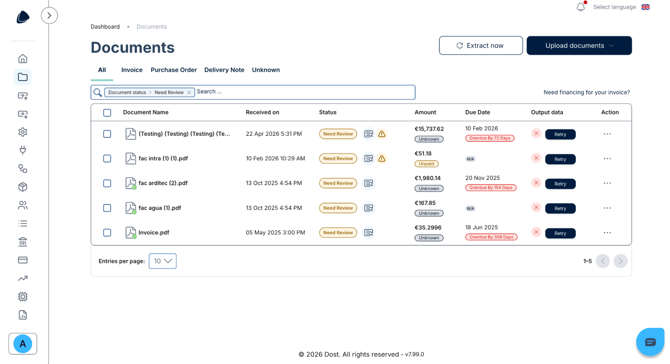Retry output for the (Testing) document

tap(560, 134)
